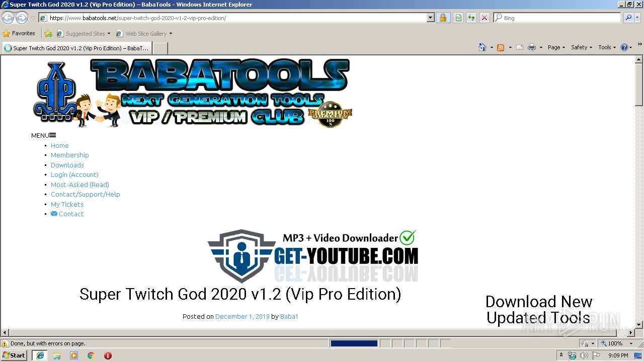Expand the address bar autocomplete dropdown

431,18
